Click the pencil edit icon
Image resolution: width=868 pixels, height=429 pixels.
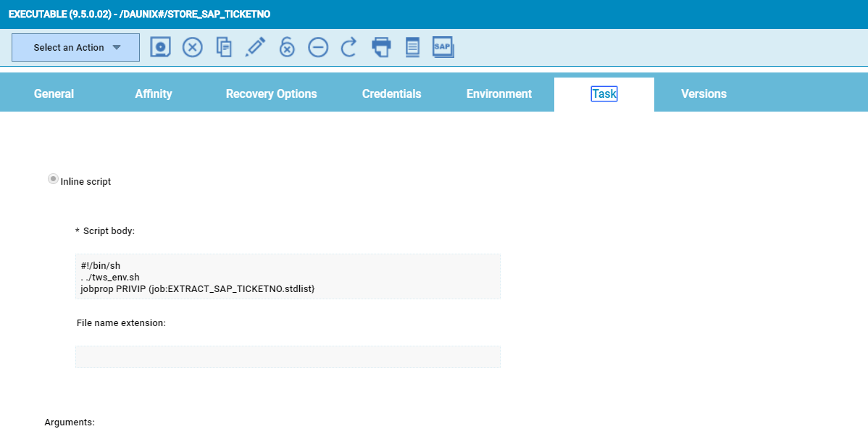pyautogui.click(x=255, y=47)
